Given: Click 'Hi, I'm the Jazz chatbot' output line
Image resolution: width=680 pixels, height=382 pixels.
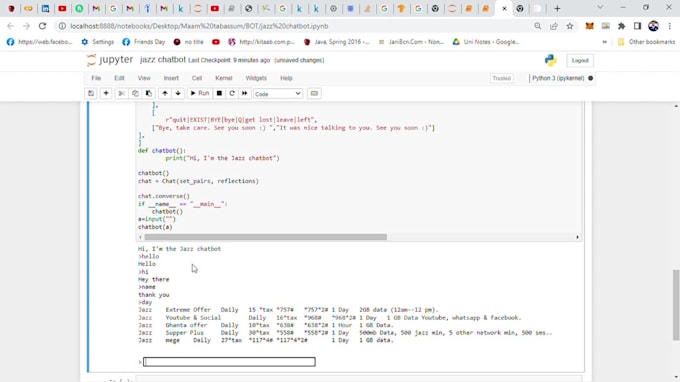Looking at the screenshot, I should click(x=180, y=249).
